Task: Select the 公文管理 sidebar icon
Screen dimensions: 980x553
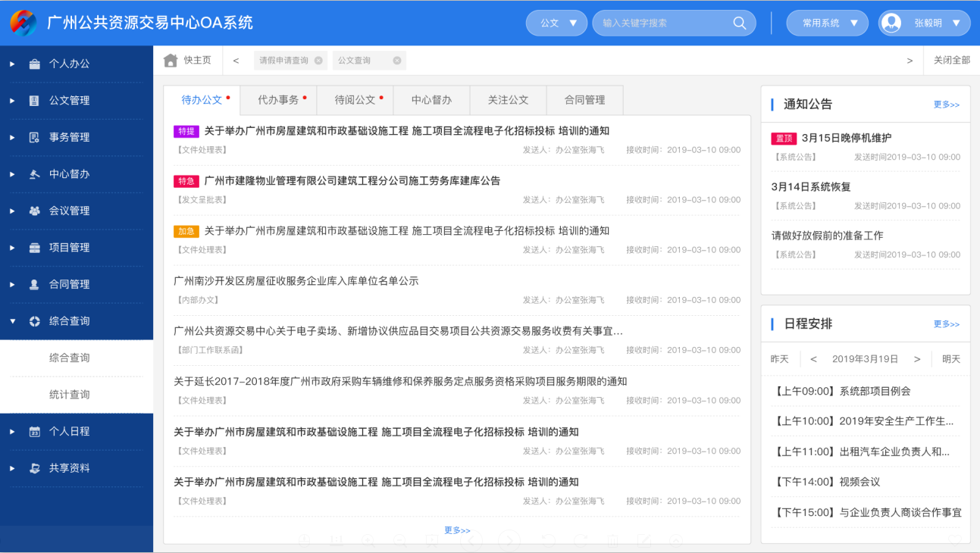Action: coord(33,100)
